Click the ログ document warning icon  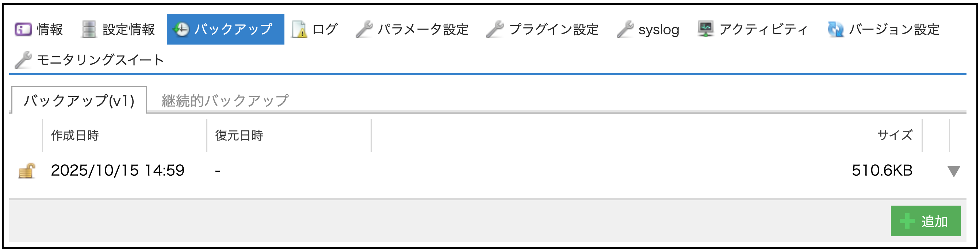(x=299, y=29)
